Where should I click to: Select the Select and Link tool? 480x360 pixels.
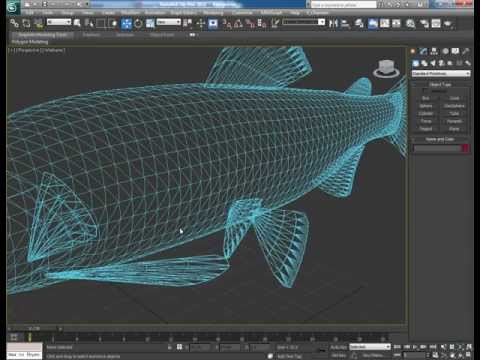14,23
